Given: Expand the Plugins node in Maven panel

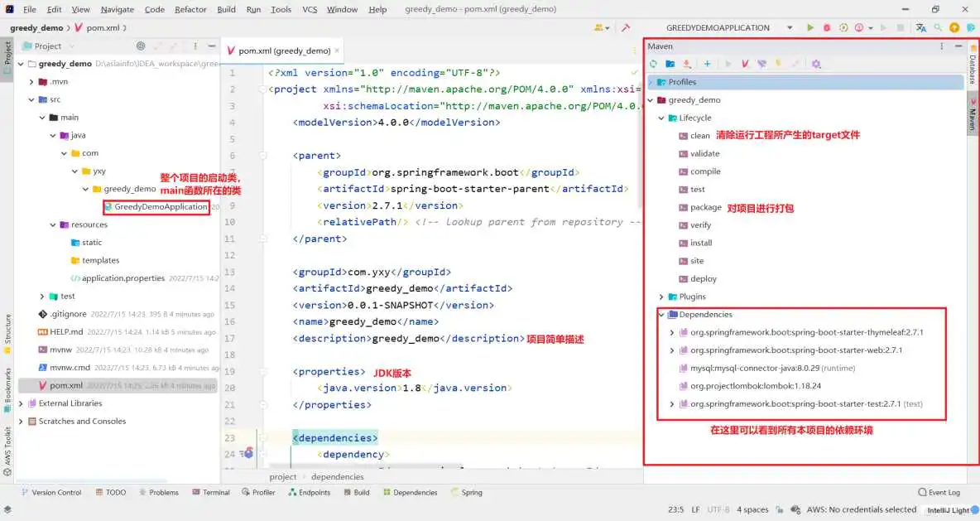Looking at the screenshot, I should [661, 296].
